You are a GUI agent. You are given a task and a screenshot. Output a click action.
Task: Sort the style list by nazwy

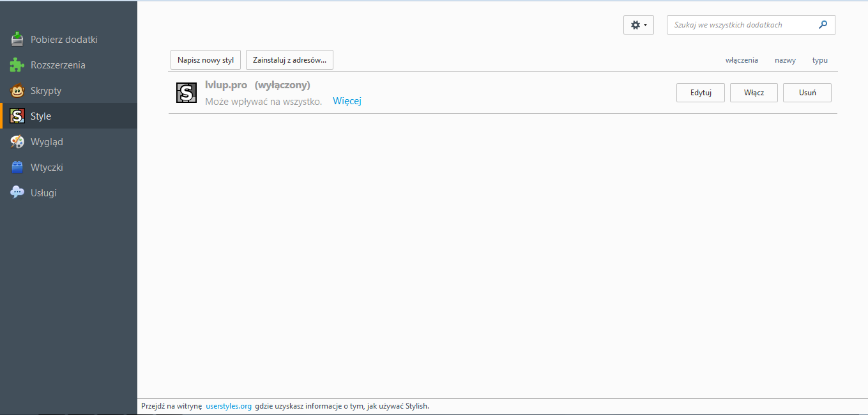(785, 60)
